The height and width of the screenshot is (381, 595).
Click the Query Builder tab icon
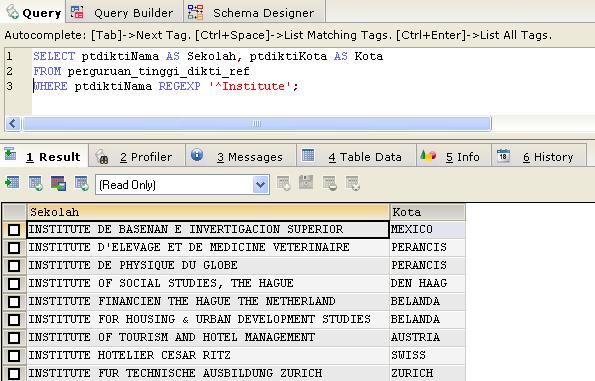tap(77, 13)
